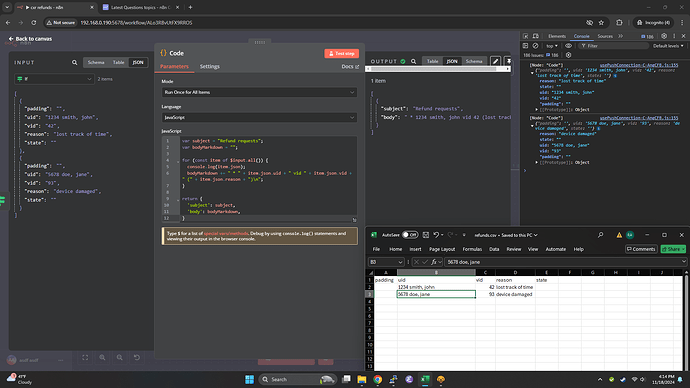Search the OUTPUT panel data
Image resolution: width=690 pixels, height=388 pixels.
coord(413,62)
